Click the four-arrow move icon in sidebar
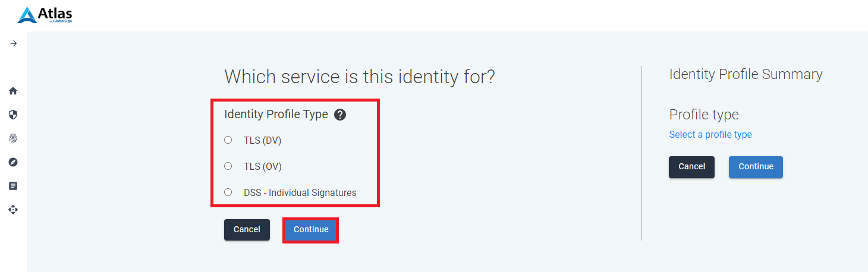Screen dimensions: 868x272 tap(13, 210)
